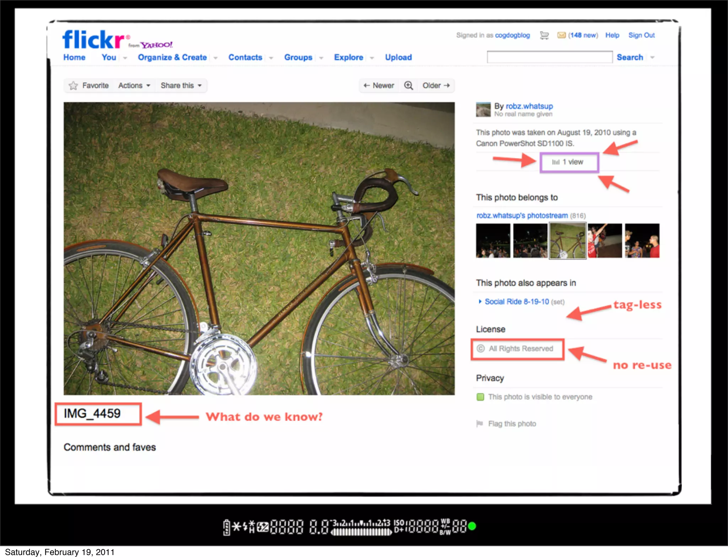Open the Organize & Create dropdown arrow
Image resolution: width=728 pixels, height=560 pixels.
(215, 58)
